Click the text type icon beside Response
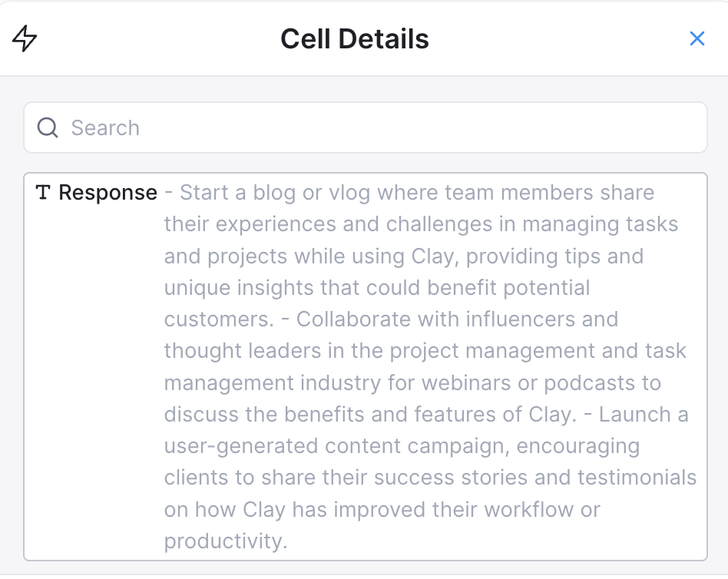This screenshot has height=579, width=728. [x=44, y=193]
